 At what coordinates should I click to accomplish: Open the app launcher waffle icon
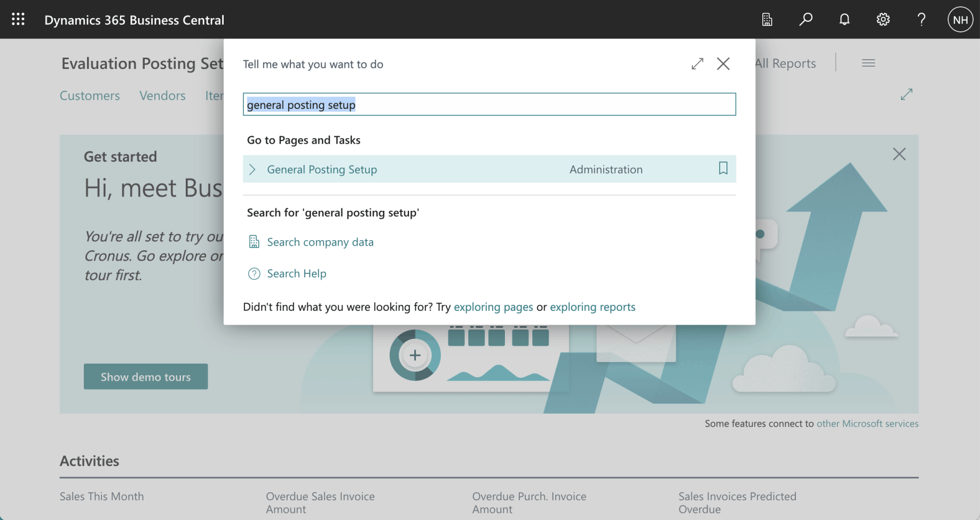[x=18, y=20]
